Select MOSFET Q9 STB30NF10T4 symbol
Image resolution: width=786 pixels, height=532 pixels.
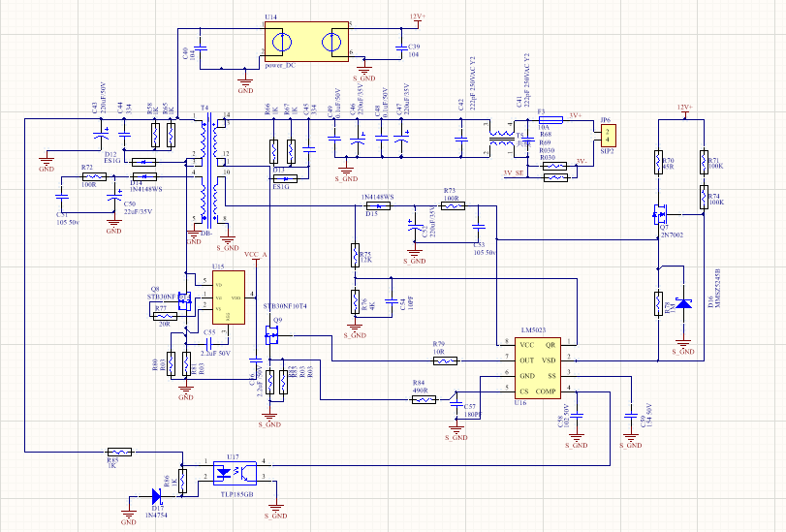tap(272, 335)
